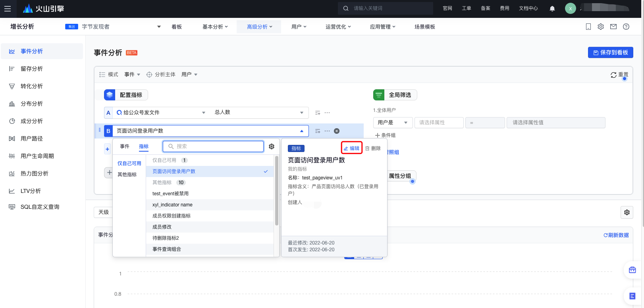Screen dimensions: 644x308
Task: Add a 条件组 filter group
Action: 385,135
